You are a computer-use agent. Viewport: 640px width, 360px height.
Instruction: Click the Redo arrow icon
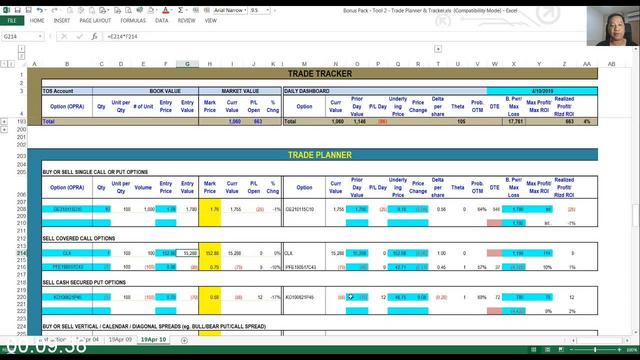(x=54, y=10)
